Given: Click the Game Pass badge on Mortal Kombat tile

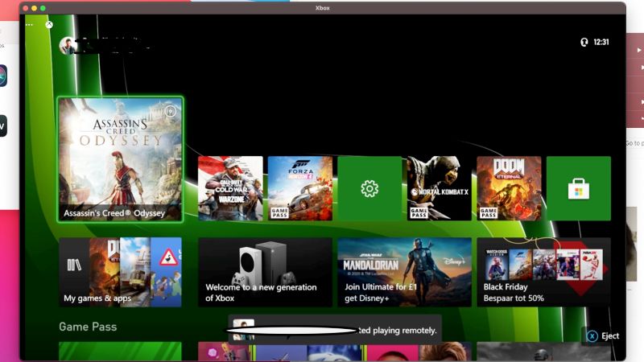Looking at the screenshot, I should click(x=419, y=212).
